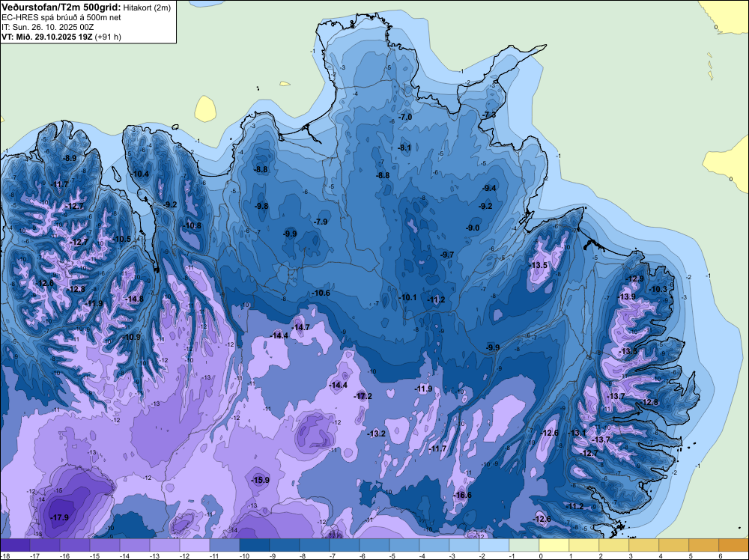Select the orange swatch at the legend's right end
Viewport: 749px width, 560px height.
[734, 545]
